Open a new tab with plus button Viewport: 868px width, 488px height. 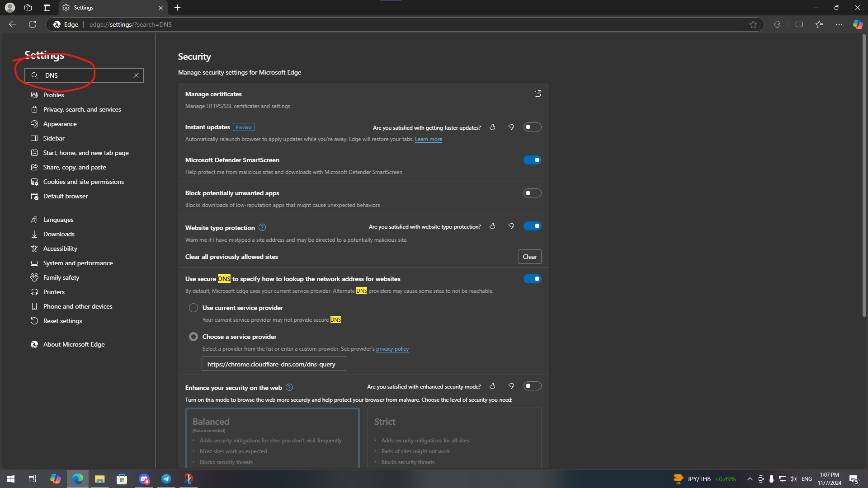tap(178, 8)
